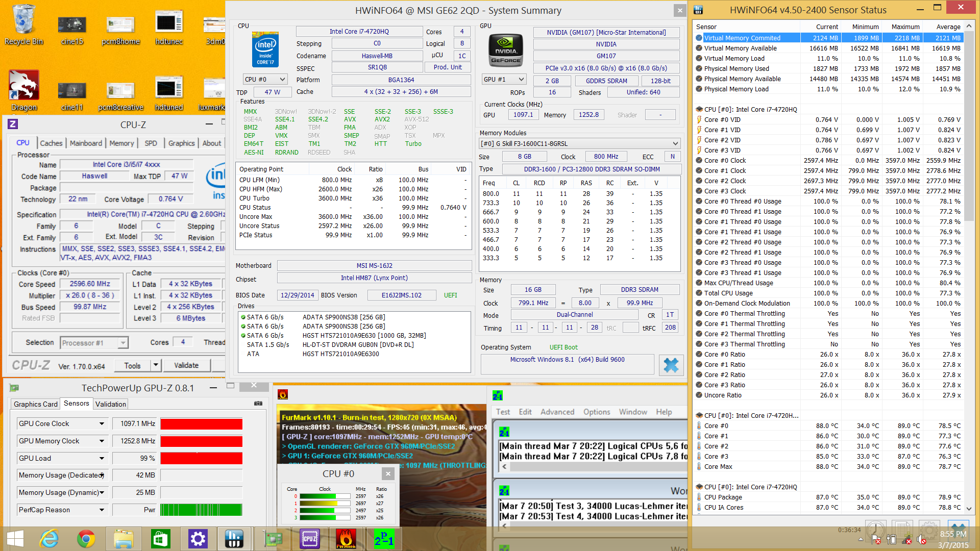Select the CPU Package temperature row

click(x=829, y=497)
